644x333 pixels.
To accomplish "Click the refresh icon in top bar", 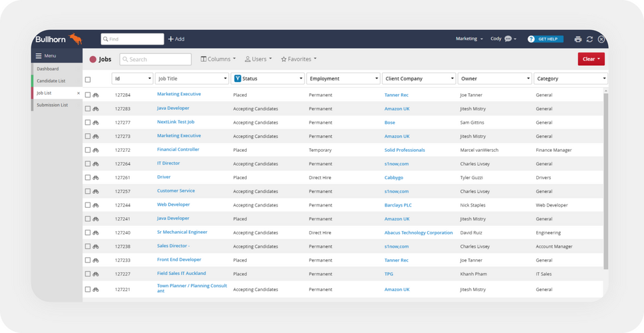I will 589,39.
